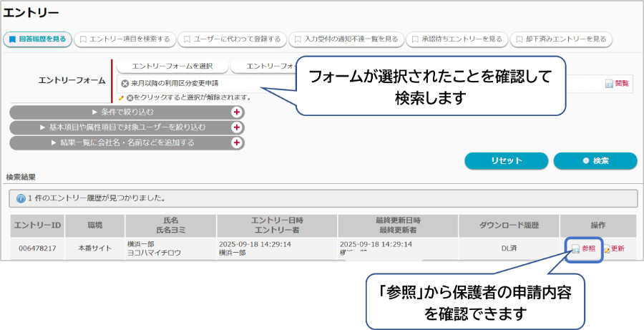The image size is (644, 330).
Task: Expand 結果一覧に会社名・名前などを追加する section
Action: (x=122, y=142)
